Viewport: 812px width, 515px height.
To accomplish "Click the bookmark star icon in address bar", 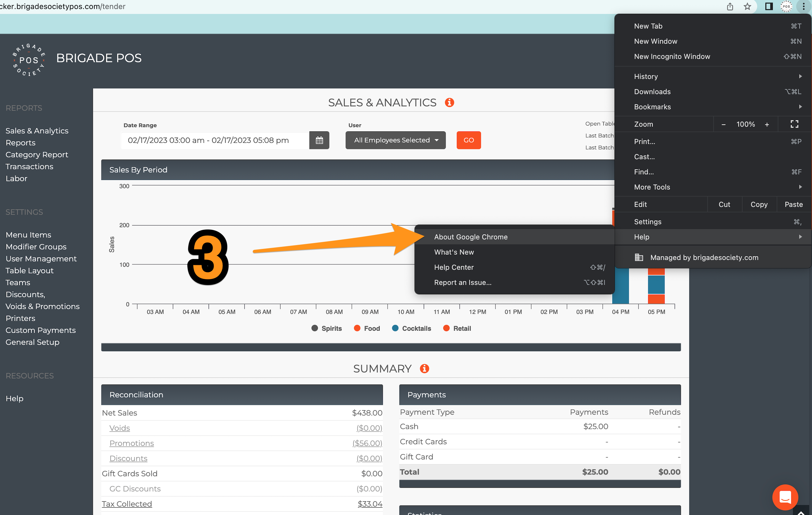I will click(x=747, y=7).
